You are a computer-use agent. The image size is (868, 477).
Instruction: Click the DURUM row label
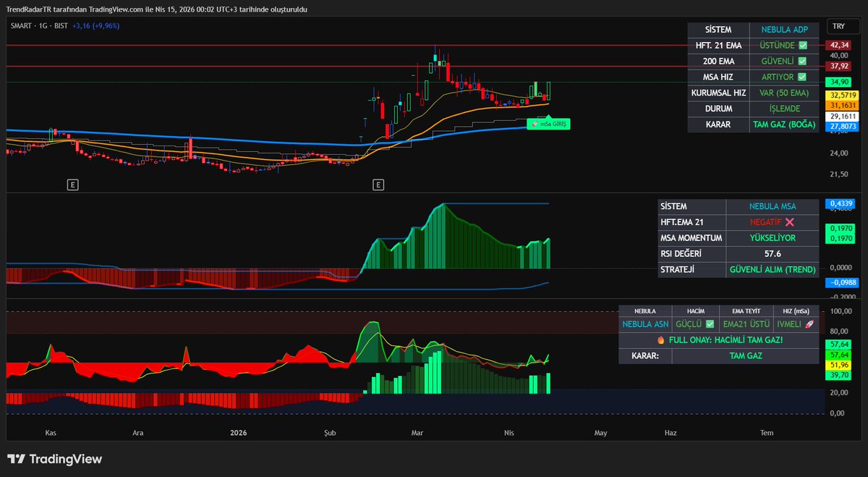coord(718,109)
